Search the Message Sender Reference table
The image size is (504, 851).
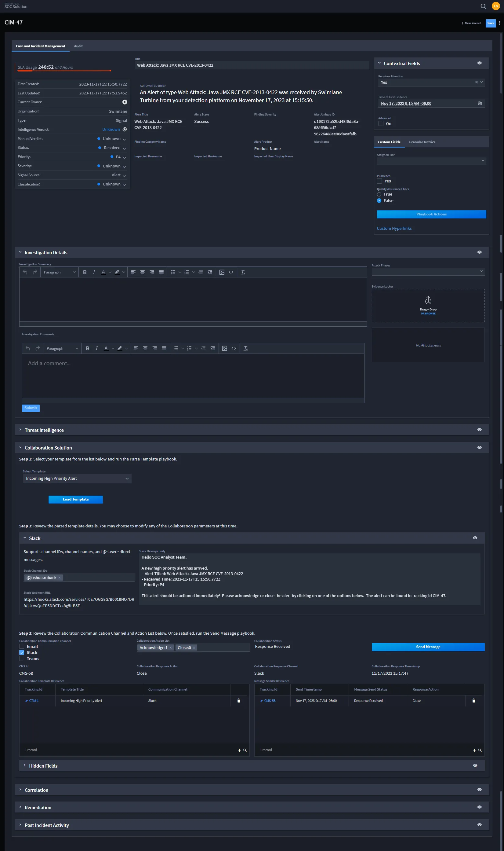pos(480,750)
